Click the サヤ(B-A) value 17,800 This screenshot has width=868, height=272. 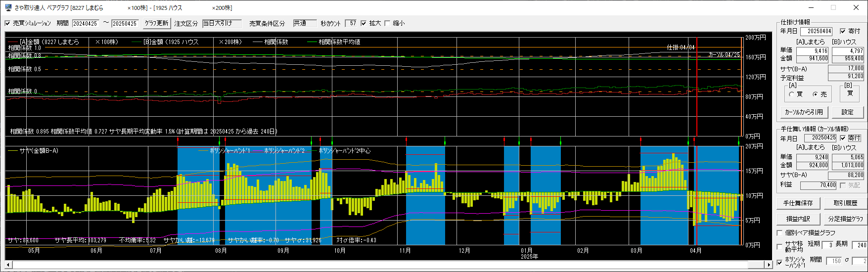point(846,68)
